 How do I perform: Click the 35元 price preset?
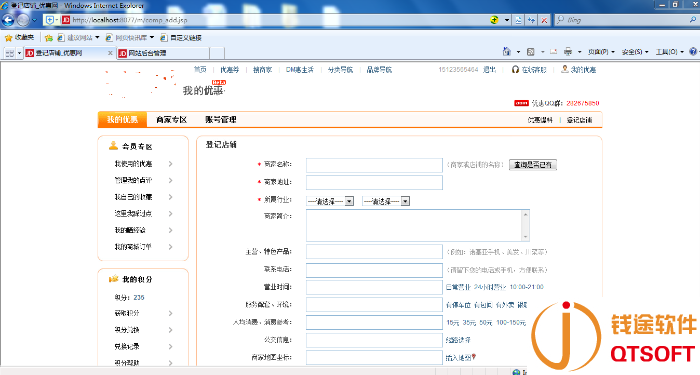(x=469, y=322)
